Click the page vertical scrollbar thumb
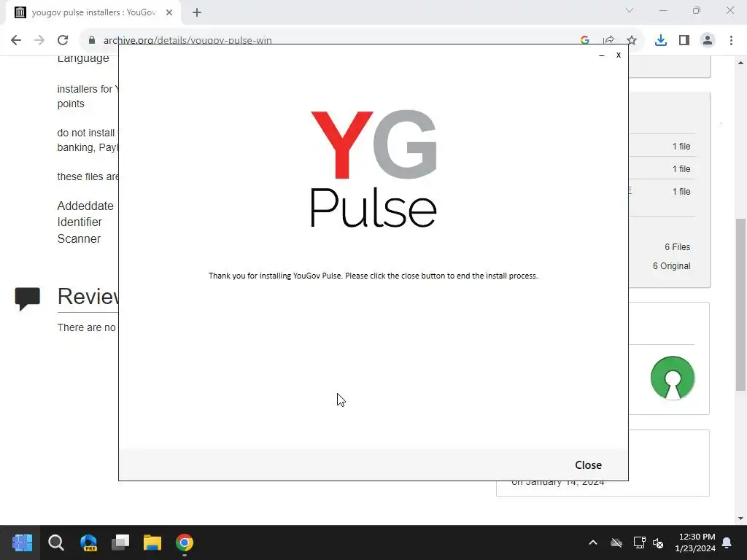This screenshot has height=560, width=747. (741, 305)
